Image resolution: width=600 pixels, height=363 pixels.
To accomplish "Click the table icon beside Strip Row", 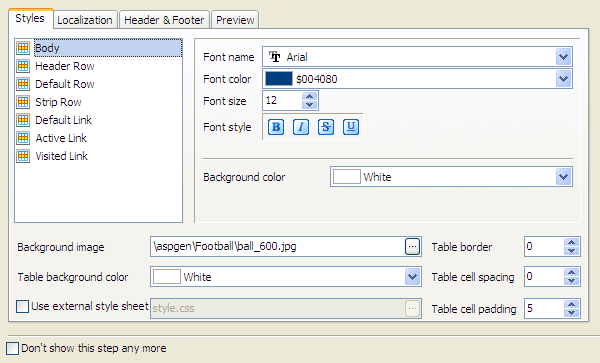I will point(23,102).
